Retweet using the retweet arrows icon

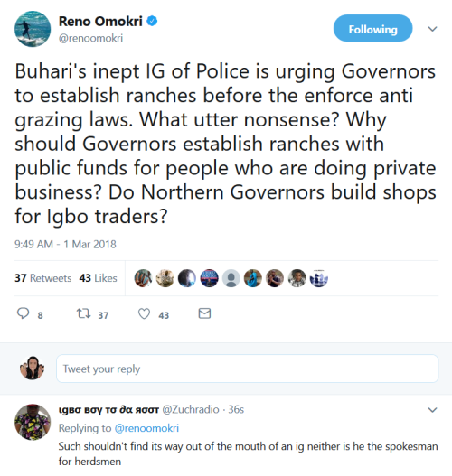[x=83, y=313]
